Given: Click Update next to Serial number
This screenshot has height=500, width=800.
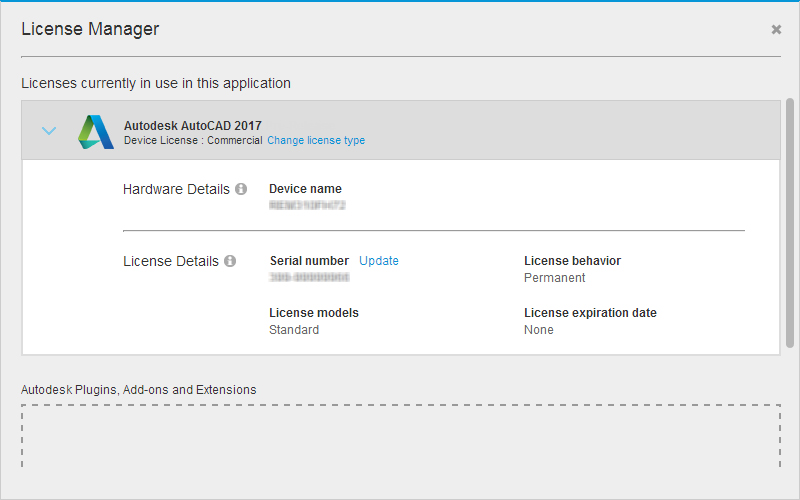Looking at the screenshot, I should (379, 261).
